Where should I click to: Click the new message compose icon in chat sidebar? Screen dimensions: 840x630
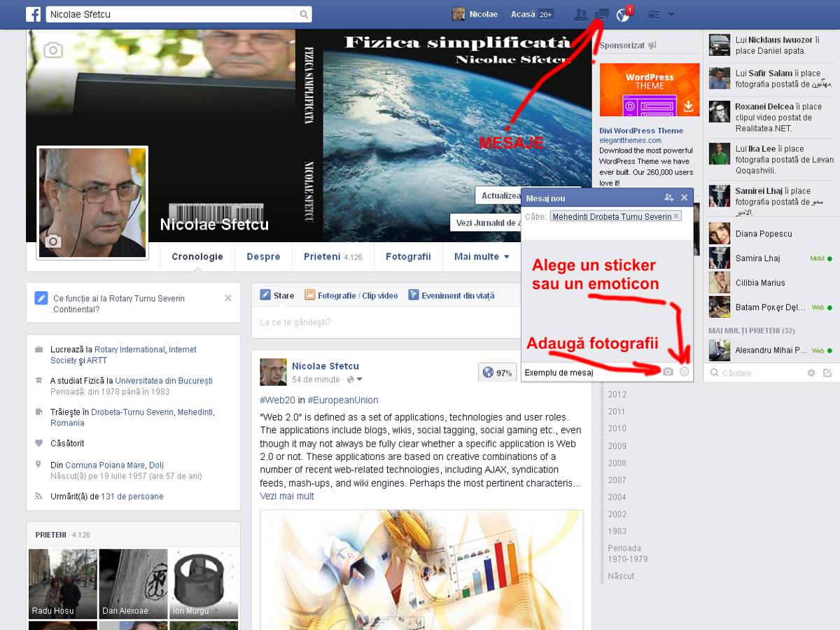point(827,373)
